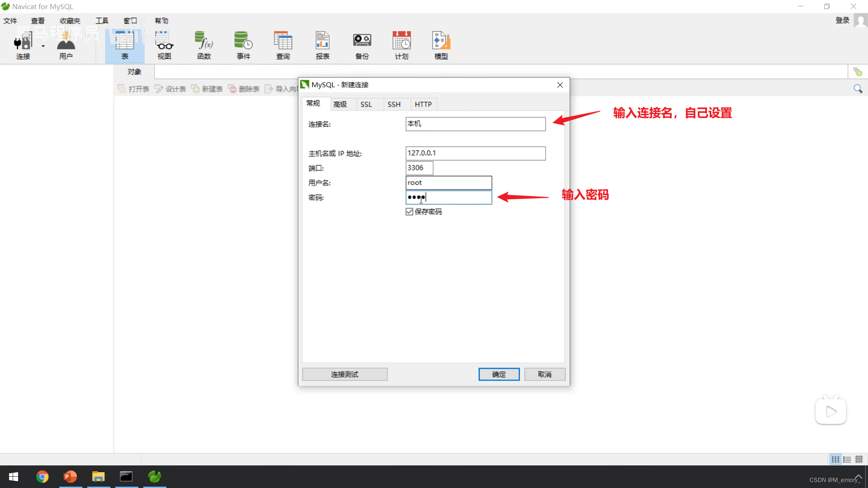Open the 查看 menu
Viewport: 868px width, 488px height.
click(38, 21)
